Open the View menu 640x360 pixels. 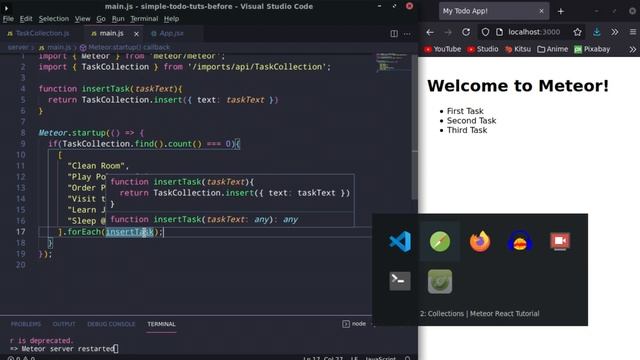[82, 19]
